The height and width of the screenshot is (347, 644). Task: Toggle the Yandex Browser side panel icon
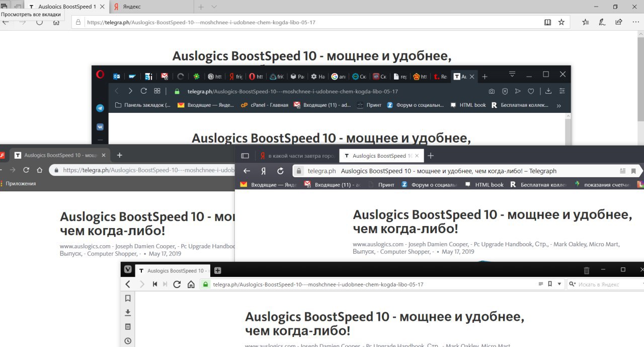[x=245, y=156]
